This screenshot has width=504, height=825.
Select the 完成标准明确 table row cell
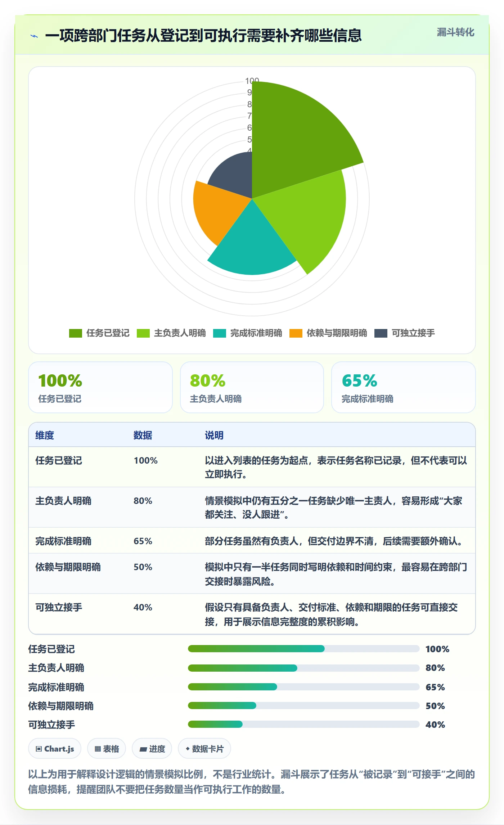pos(63,541)
